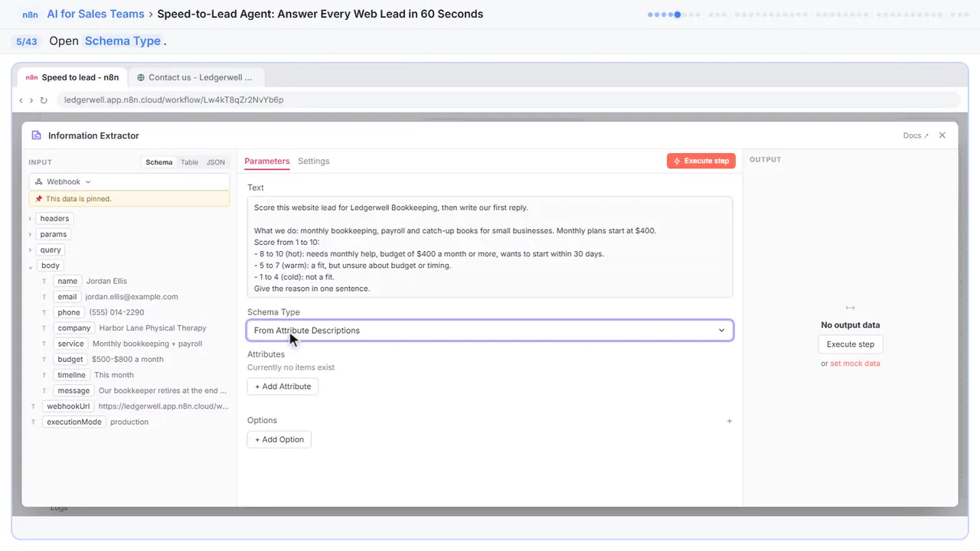The image size is (980, 551).
Task: Open the Webhook input source dropdown
Action: click(129, 182)
